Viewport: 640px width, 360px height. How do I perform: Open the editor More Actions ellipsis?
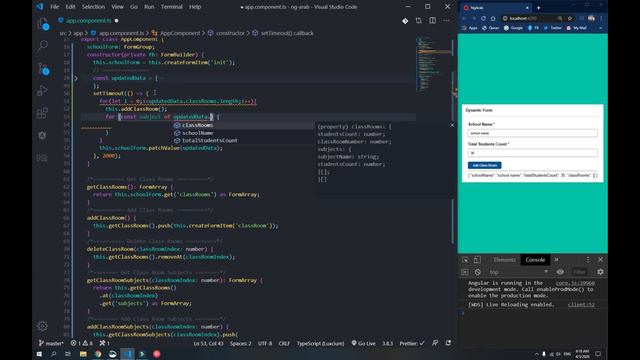pos(446,20)
